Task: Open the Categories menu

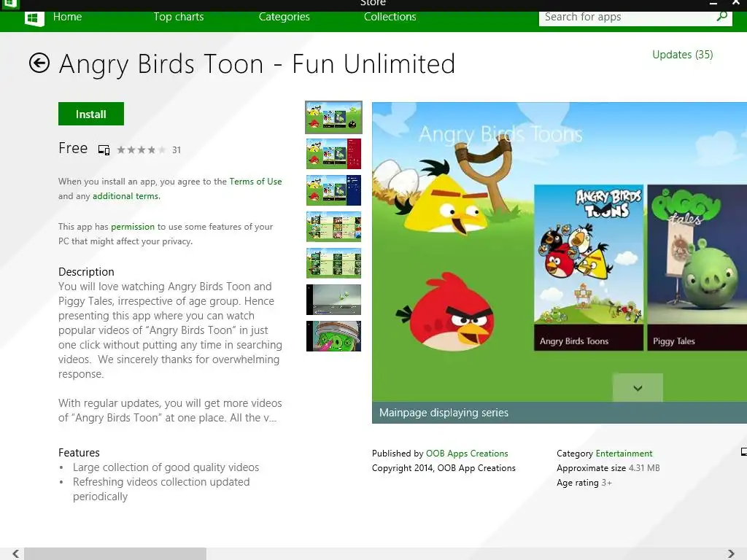Action: [x=284, y=17]
